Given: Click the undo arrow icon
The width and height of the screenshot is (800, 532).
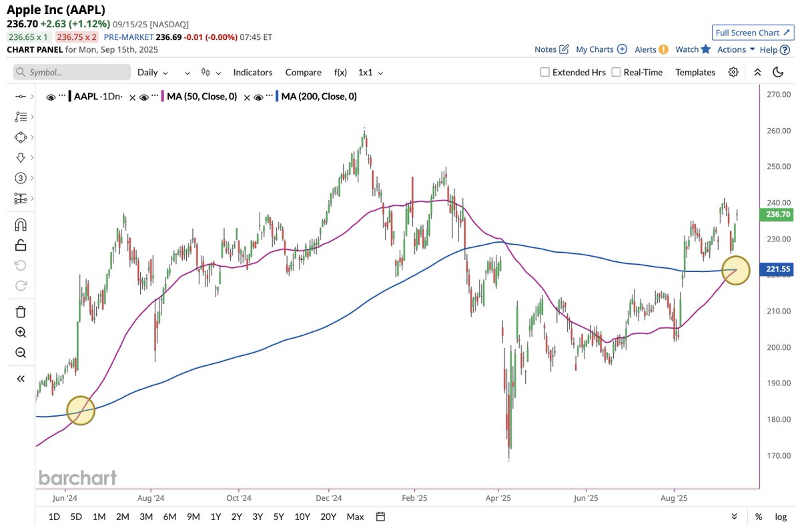Looking at the screenshot, I should (21, 265).
